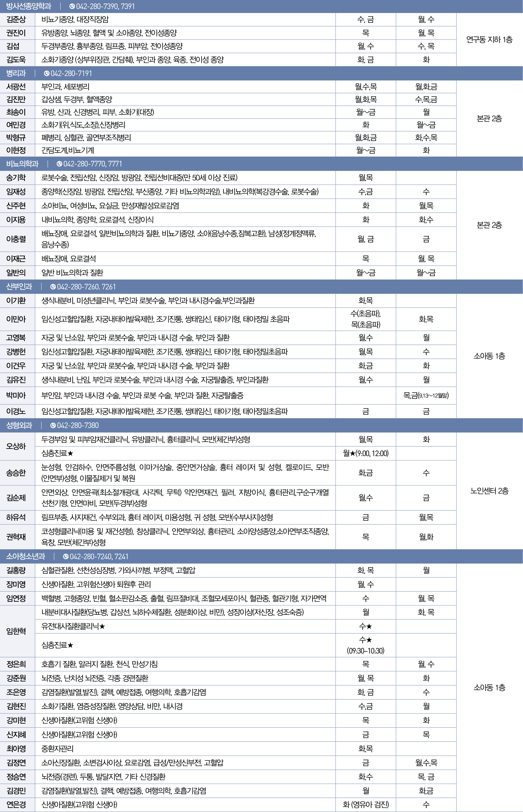Click doctor name 이충렬
This screenshot has width=523, height=812.
point(16,239)
